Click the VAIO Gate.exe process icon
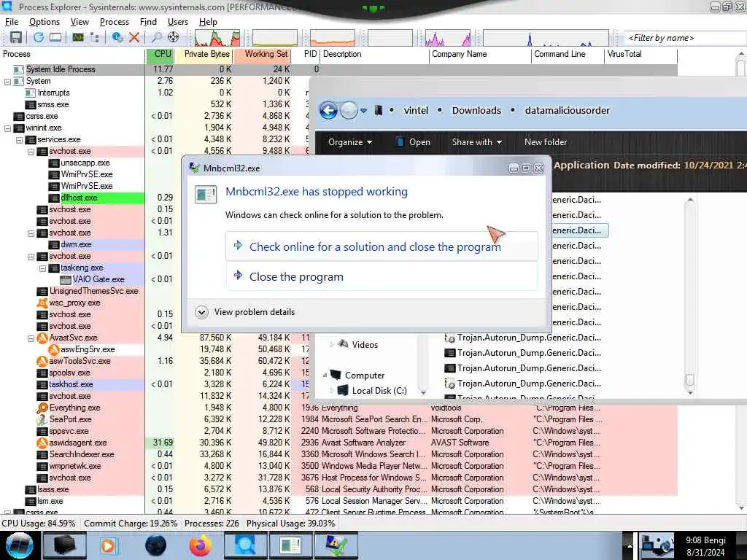This screenshot has width=747, height=560. point(66,279)
